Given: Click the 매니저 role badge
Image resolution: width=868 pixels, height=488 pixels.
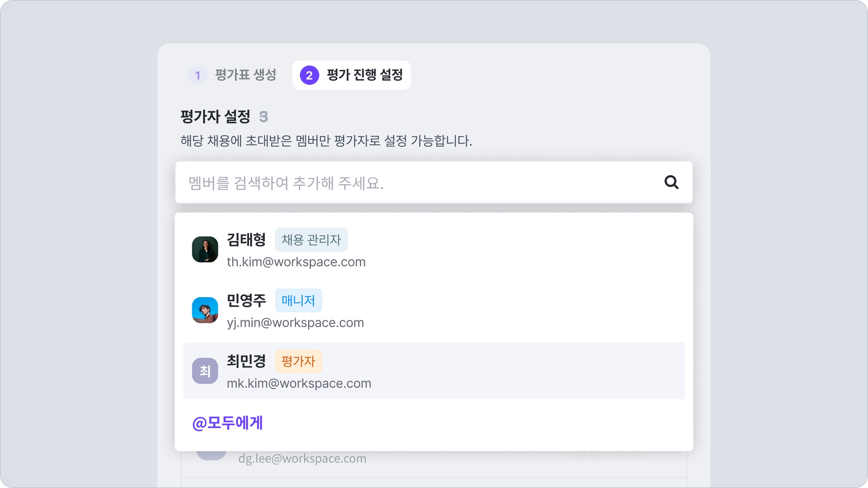Looking at the screenshot, I should 298,301.
